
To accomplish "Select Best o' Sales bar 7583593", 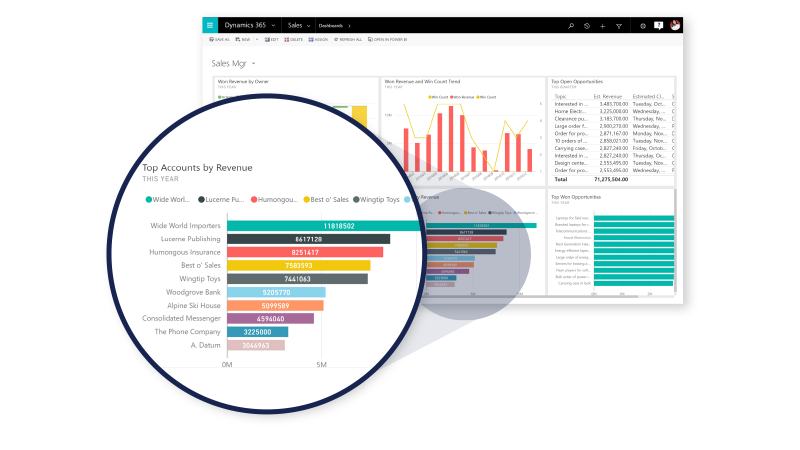I will [299, 265].
